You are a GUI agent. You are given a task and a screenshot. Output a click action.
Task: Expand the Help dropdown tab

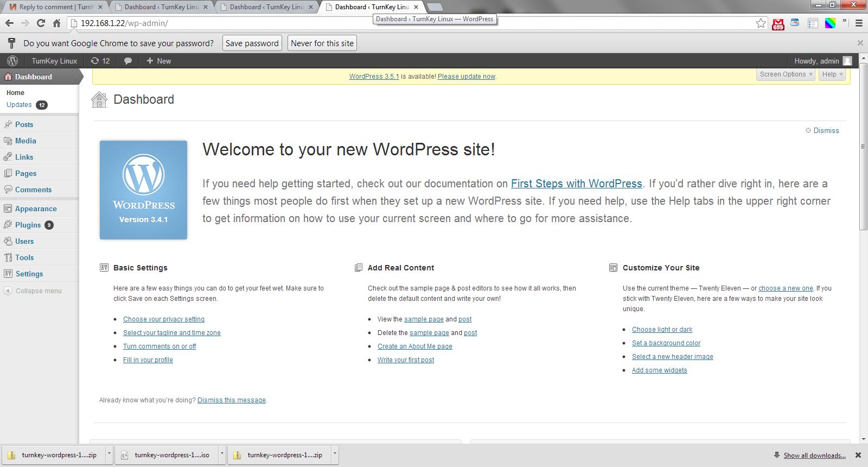pos(832,74)
